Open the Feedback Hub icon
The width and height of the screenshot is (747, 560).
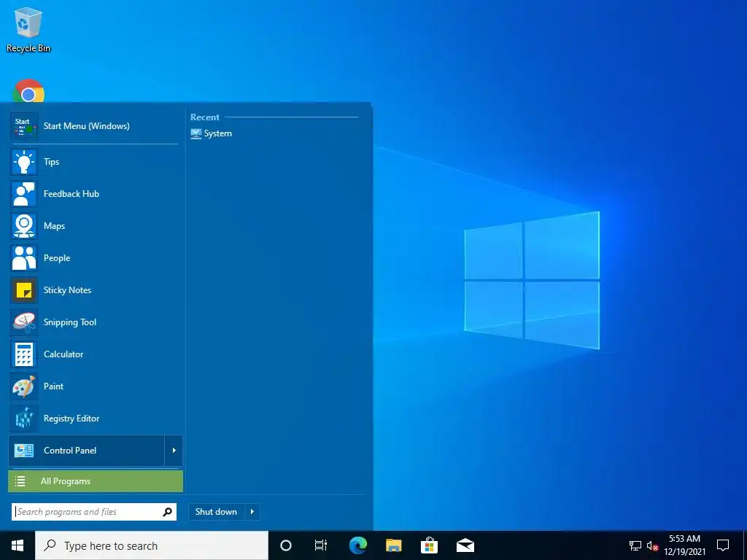coord(24,194)
